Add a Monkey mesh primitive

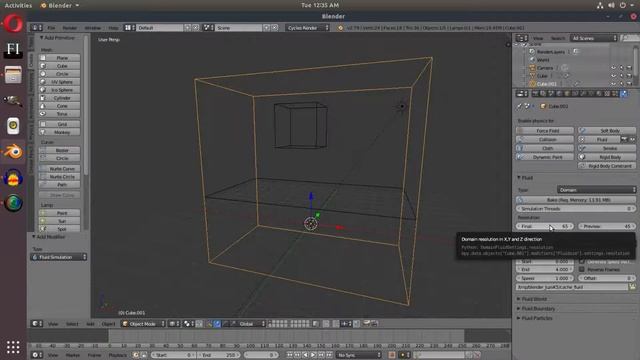60,132
